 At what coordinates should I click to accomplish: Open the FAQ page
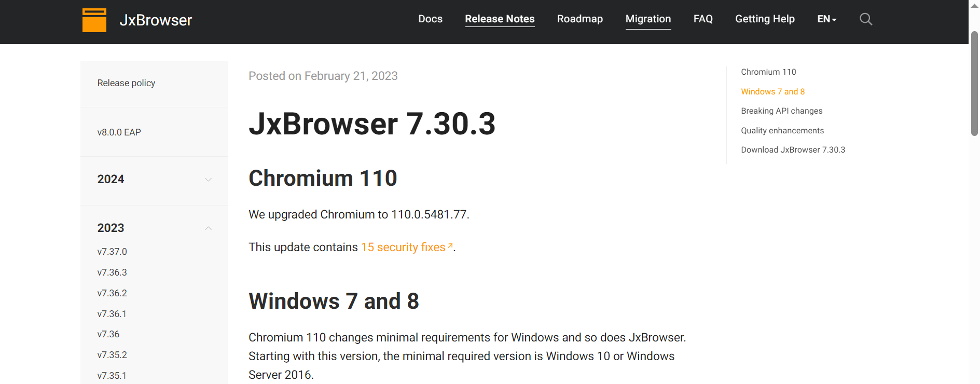pos(703,19)
